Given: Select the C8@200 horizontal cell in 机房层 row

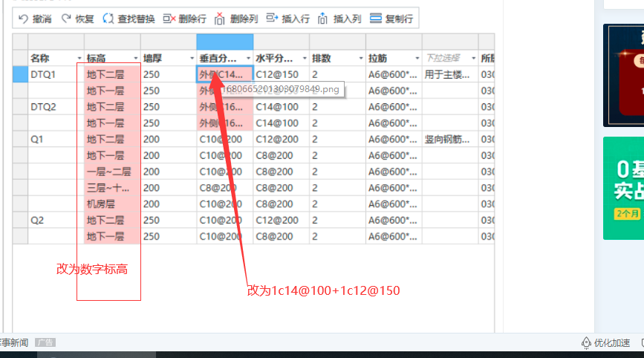Looking at the screenshot, I should 281,204.
